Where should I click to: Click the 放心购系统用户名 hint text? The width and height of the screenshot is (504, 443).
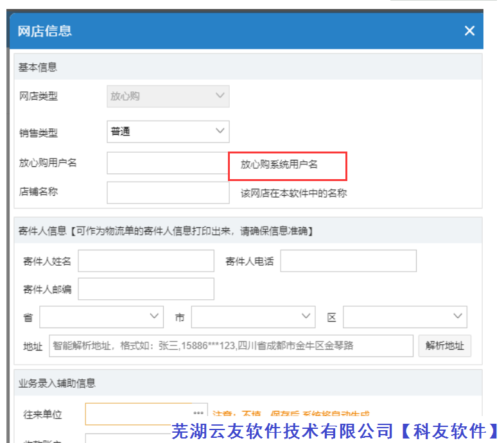[279, 164]
